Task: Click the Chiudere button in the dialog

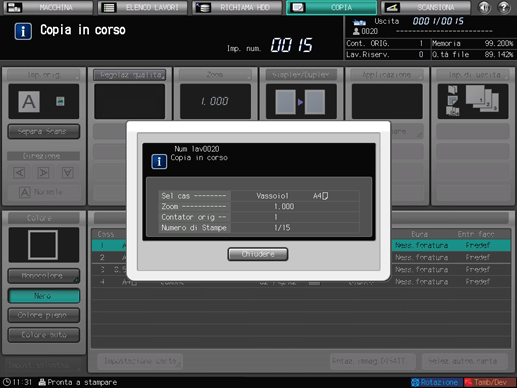Action: pos(258,254)
